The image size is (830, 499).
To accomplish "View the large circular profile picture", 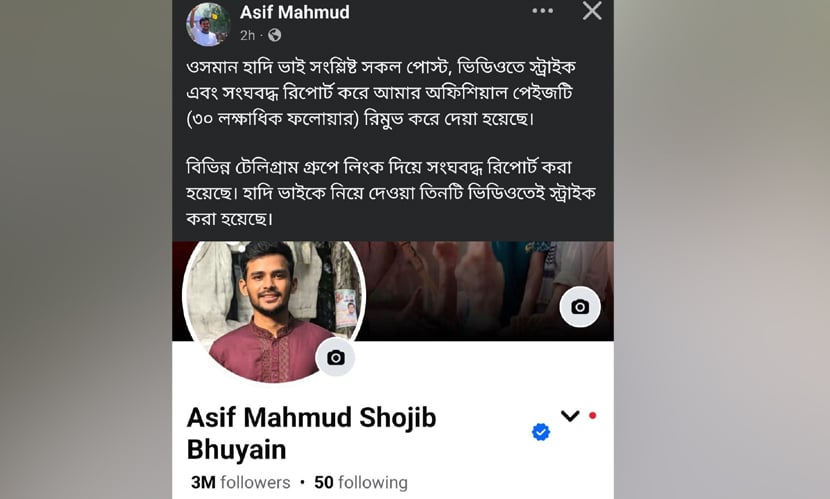I will pyautogui.click(x=274, y=311).
